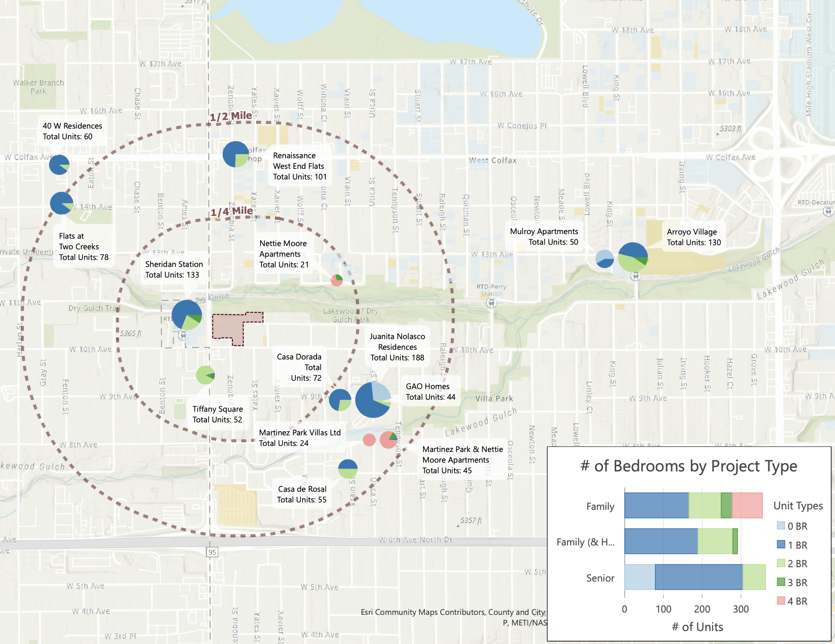Click the Mulroy Apartments light blue pie marker
Viewport: 835px width, 644px height.
[604, 259]
